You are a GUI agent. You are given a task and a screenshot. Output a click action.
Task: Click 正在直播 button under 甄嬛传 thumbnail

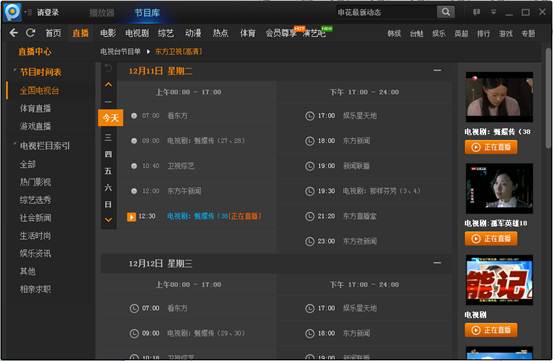pos(491,147)
